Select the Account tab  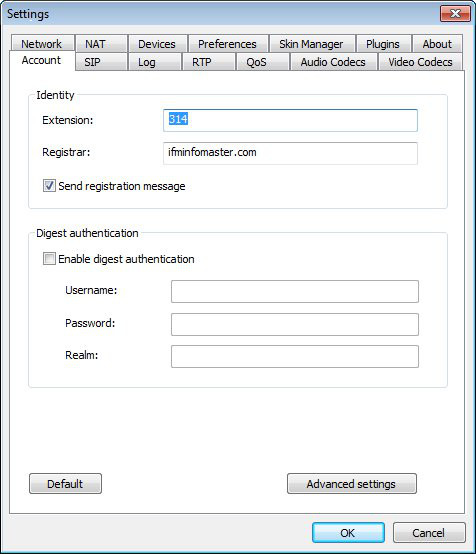pyautogui.click(x=42, y=61)
